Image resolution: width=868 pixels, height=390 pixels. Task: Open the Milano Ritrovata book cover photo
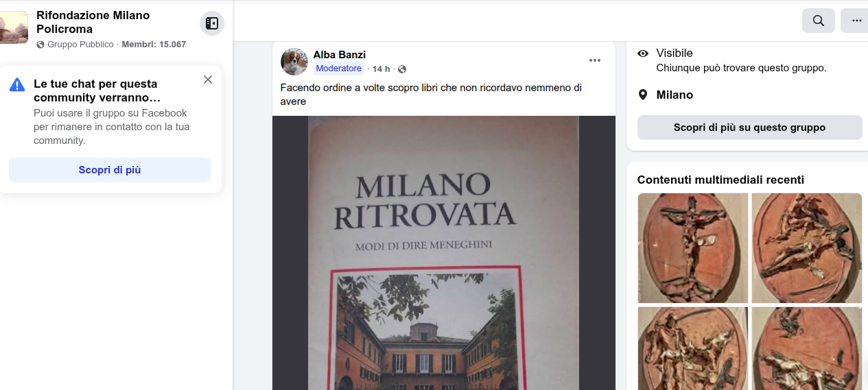(x=444, y=253)
